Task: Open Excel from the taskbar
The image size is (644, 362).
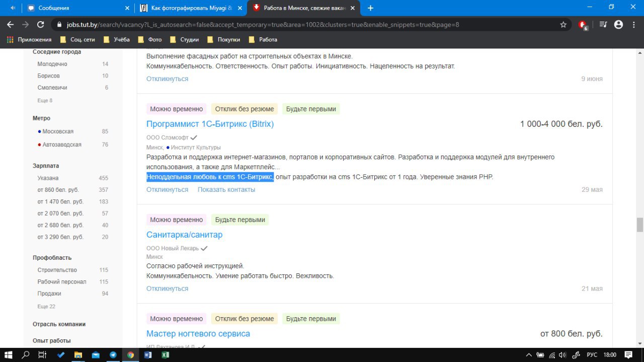Action: pos(165,354)
